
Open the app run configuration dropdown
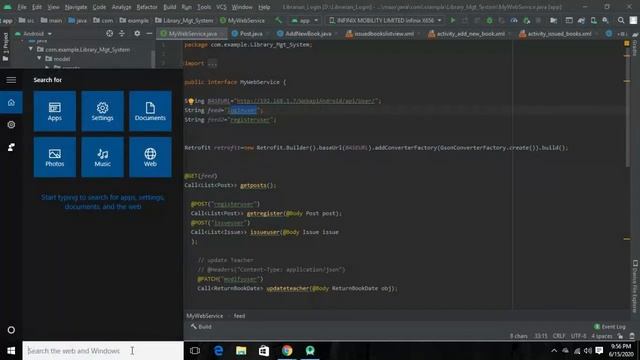(x=305, y=20)
